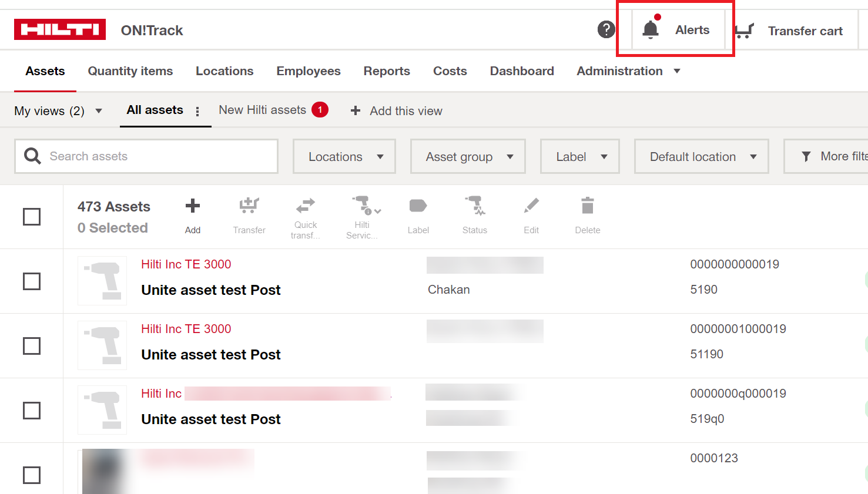Click the New Hilti assets red badge

pyautogui.click(x=320, y=110)
